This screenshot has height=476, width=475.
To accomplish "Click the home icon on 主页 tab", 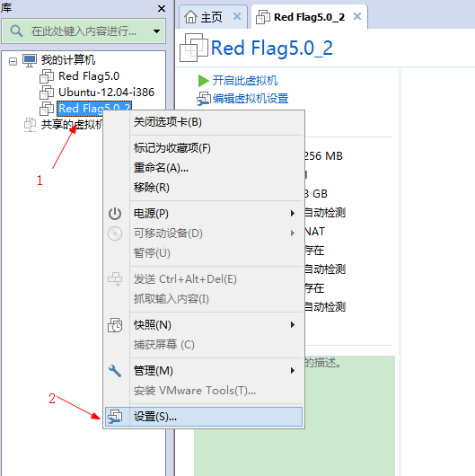I will [191, 17].
